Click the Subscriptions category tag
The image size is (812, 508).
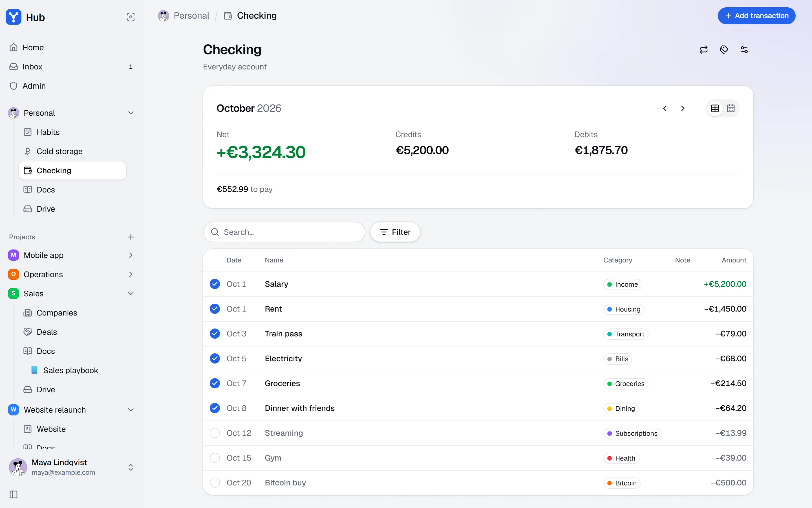632,433
